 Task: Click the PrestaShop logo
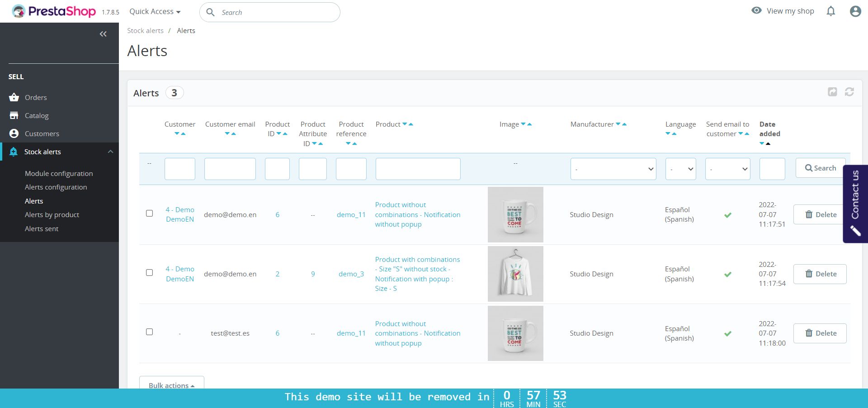(x=54, y=11)
